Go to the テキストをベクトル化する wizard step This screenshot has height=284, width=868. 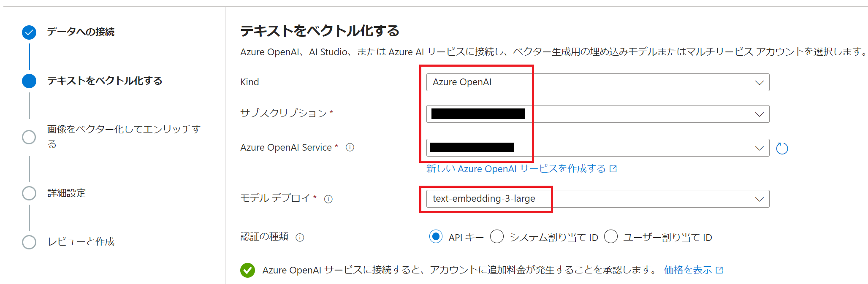[105, 81]
